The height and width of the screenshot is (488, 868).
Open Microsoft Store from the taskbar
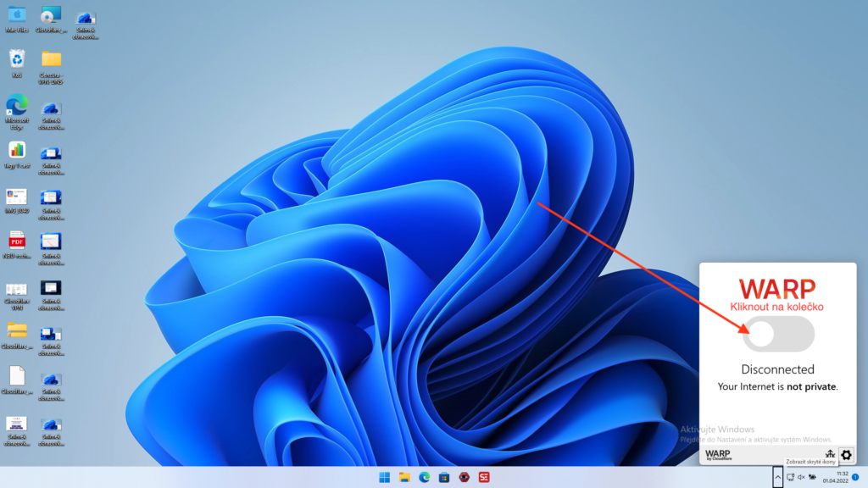coord(444,477)
